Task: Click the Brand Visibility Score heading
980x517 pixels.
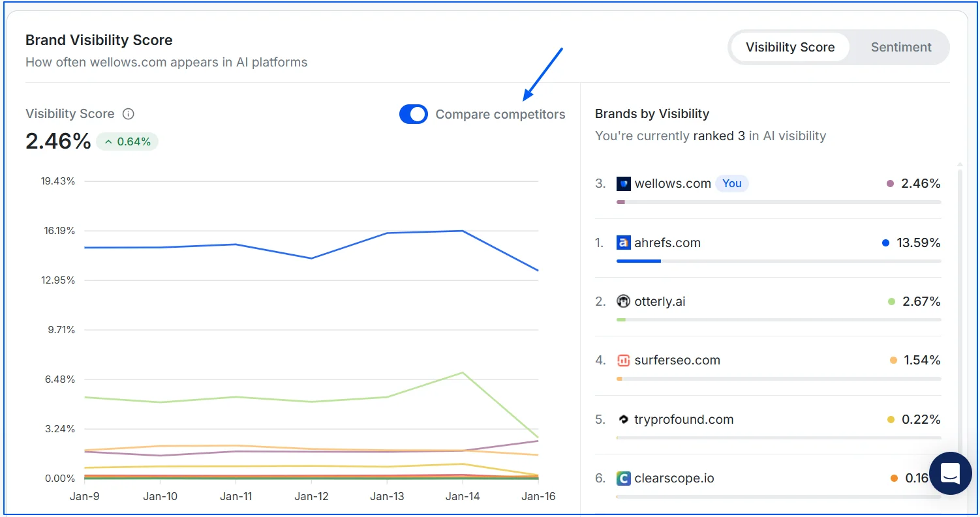Action: click(99, 40)
